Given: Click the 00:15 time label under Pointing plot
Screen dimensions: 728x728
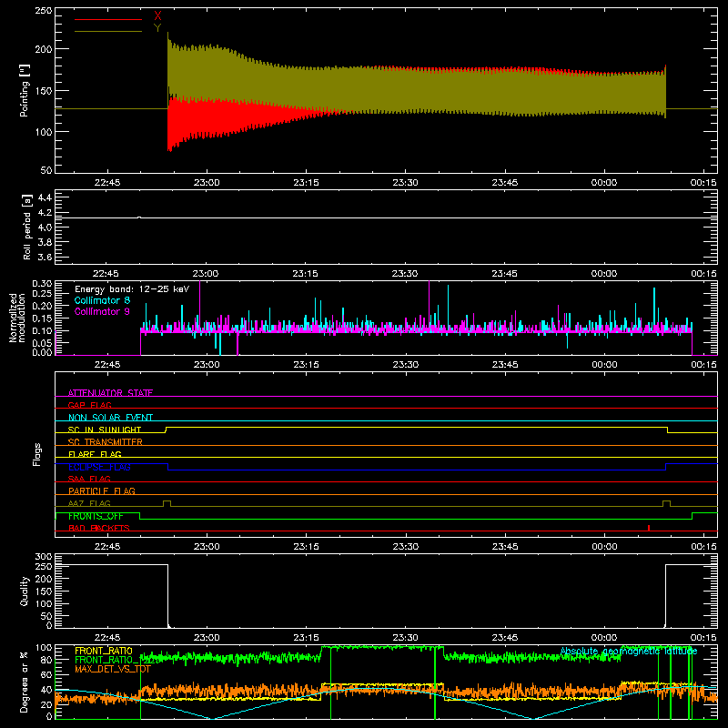Looking at the screenshot, I should click(703, 183).
